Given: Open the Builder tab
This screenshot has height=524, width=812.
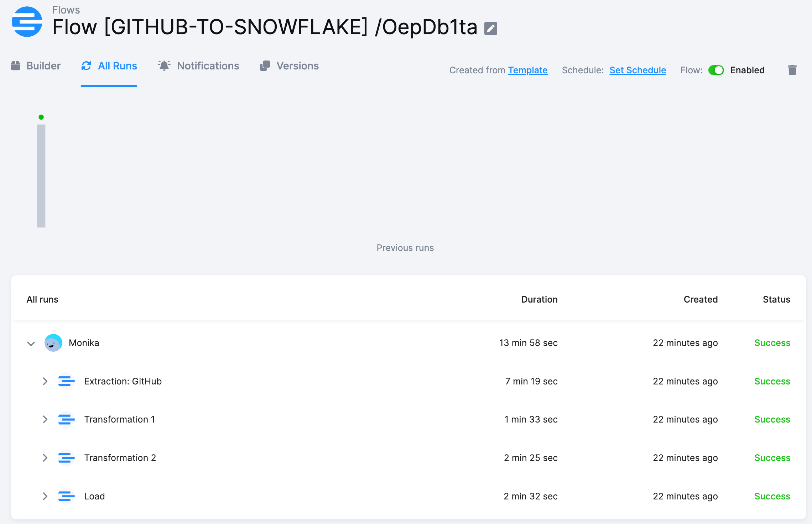Looking at the screenshot, I should (44, 65).
